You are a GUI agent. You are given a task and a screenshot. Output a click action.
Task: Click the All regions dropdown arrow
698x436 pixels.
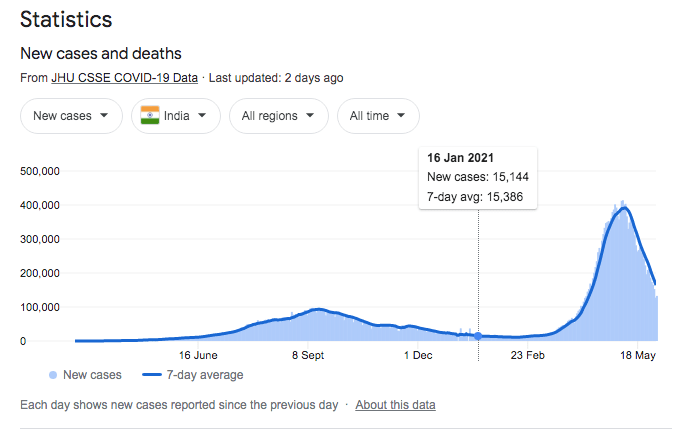coord(310,116)
